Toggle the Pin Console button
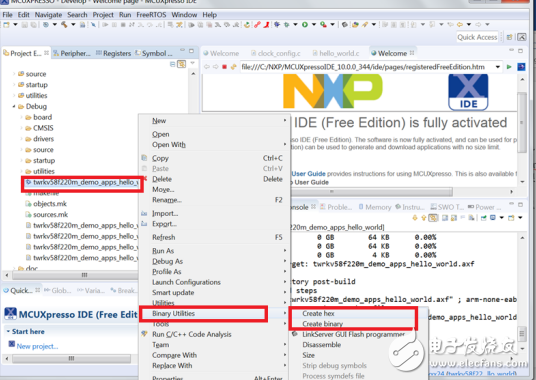This screenshot has height=380, width=536. [x=484, y=218]
